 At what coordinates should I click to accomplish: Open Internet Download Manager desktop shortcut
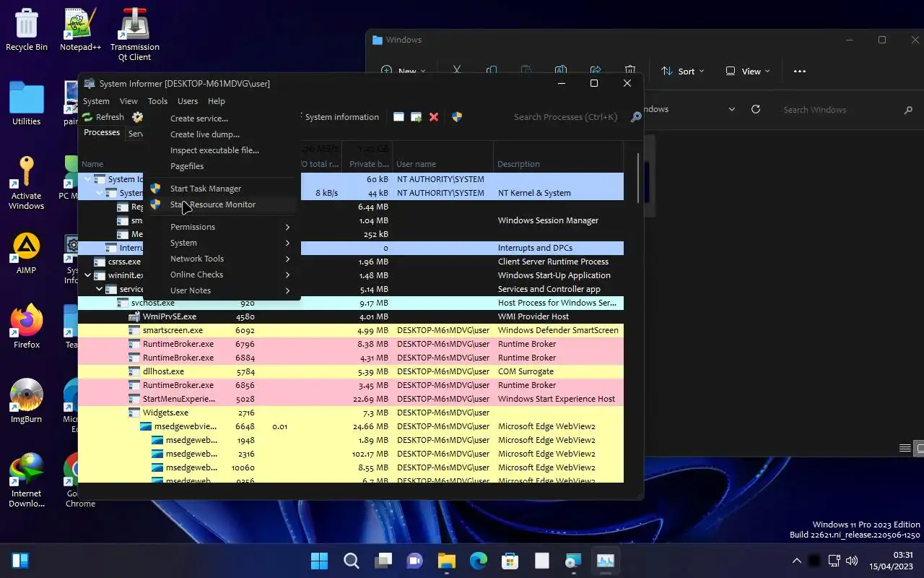pyautogui.click(x=27, y=480)
